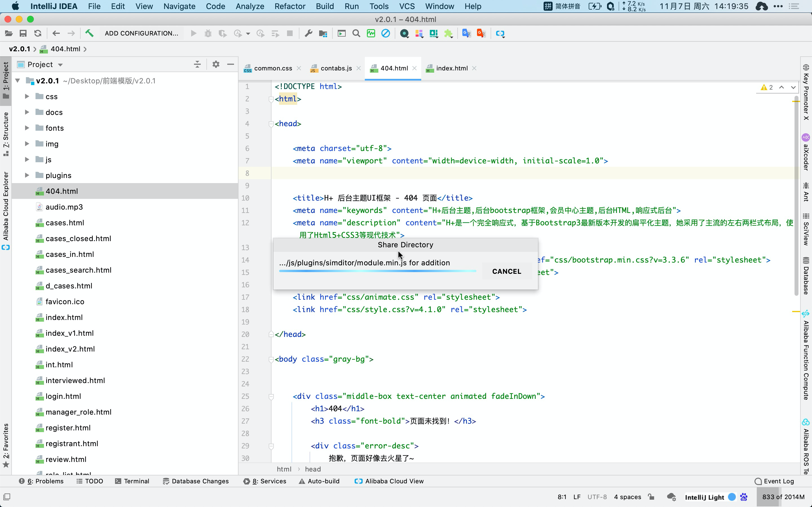Click the Run configuration icon
This screenshot has height=507, width=812.
142,33
